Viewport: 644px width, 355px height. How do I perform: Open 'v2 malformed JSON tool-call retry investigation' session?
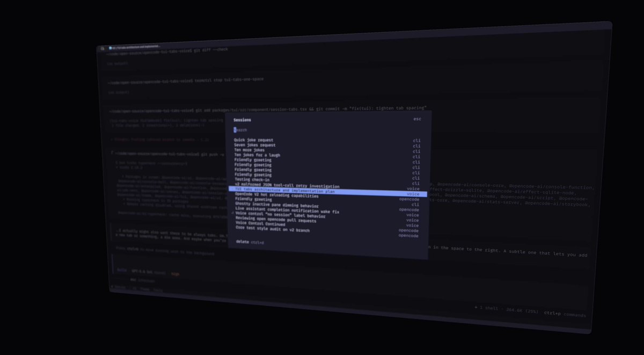click(327, 186)
